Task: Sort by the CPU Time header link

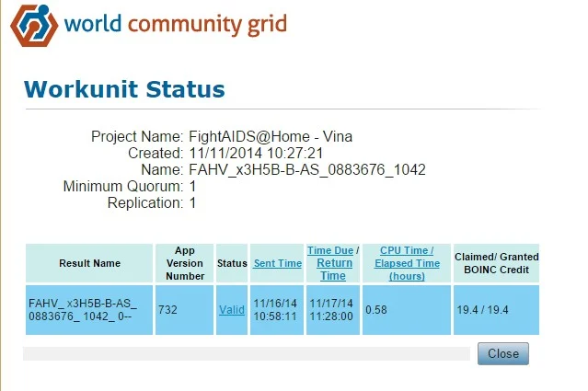Action: [407, 250]
